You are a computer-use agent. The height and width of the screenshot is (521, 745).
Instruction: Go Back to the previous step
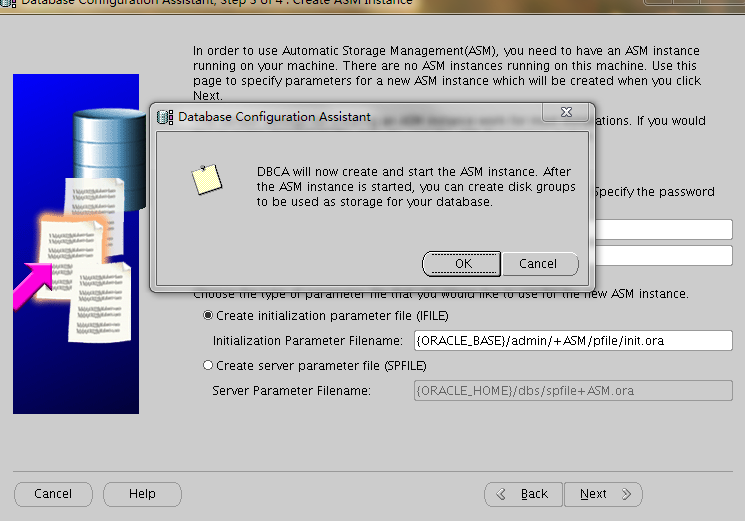point(524,494)
